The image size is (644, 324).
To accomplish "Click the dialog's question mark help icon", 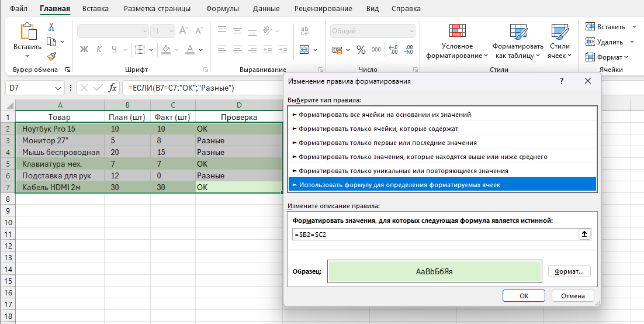I will click(562, 81).
